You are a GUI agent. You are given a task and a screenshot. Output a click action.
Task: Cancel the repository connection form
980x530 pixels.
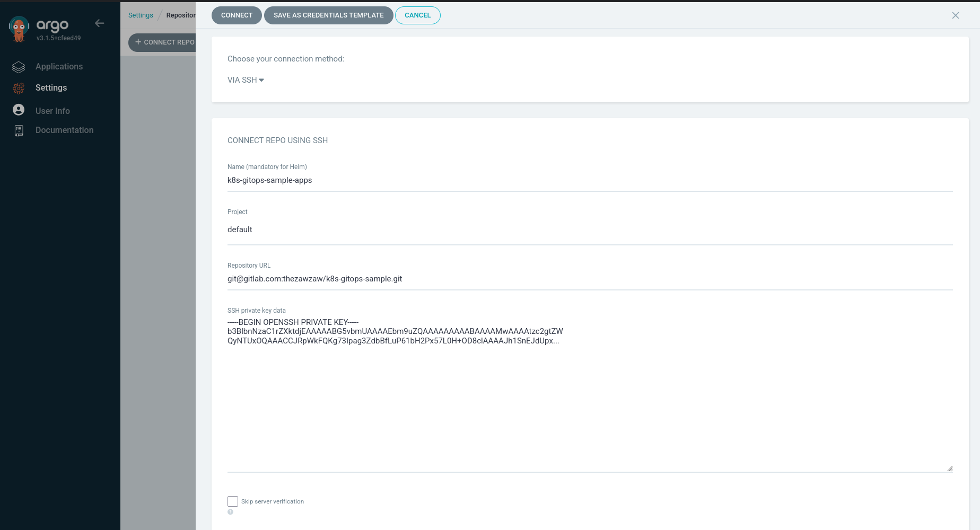[x=417, y=15]
